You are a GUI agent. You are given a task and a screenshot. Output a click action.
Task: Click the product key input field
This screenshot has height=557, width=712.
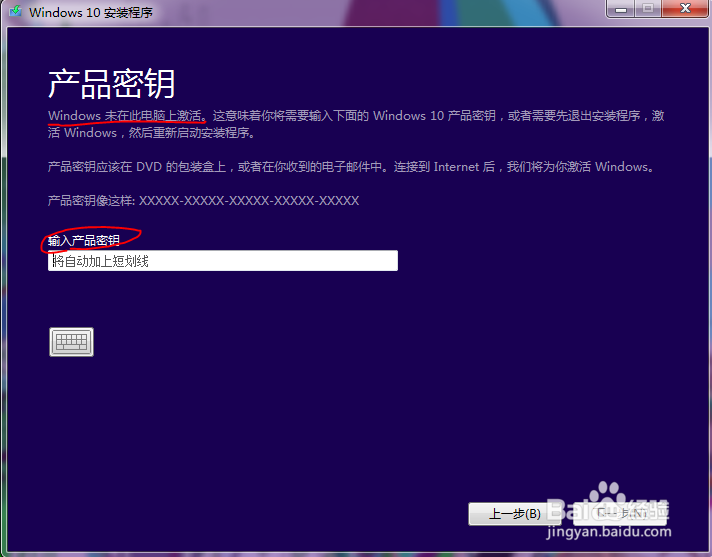pos(222,261)
